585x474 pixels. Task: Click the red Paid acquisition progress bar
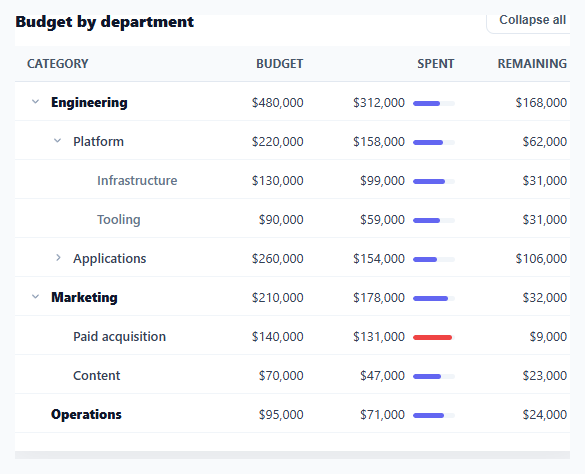click(x=434, y=337)
